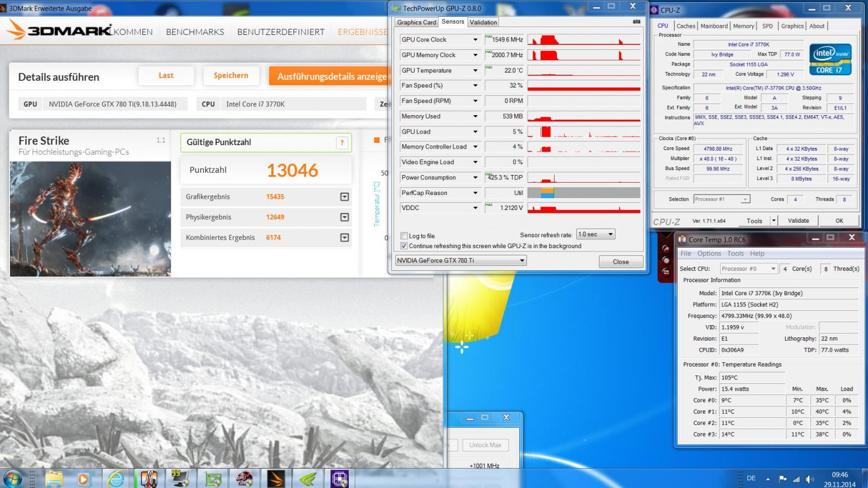Click the GPU-Z screenshot camera icon
The height and width of the screenshot is (488, 868).
(637, 22)
